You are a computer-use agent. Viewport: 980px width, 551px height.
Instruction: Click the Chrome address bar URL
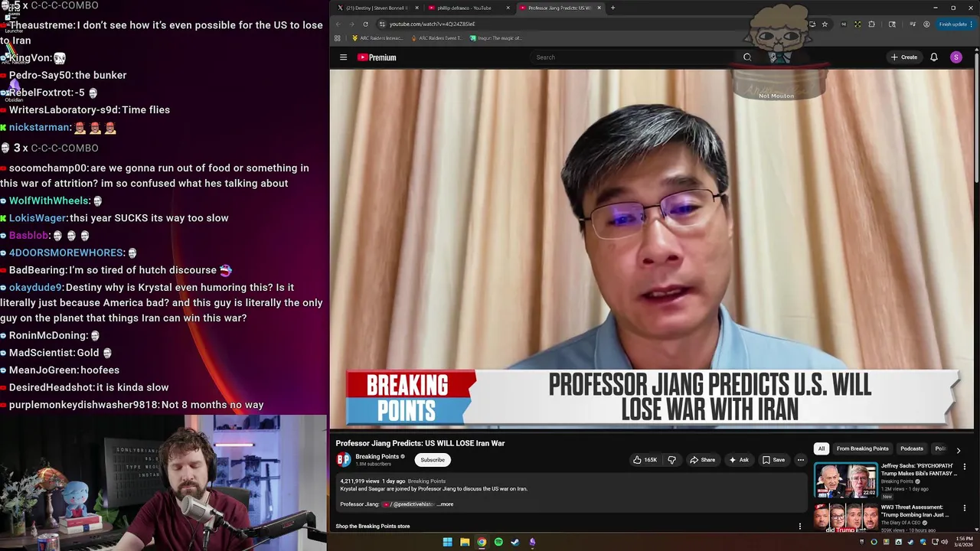coord(432,24)
